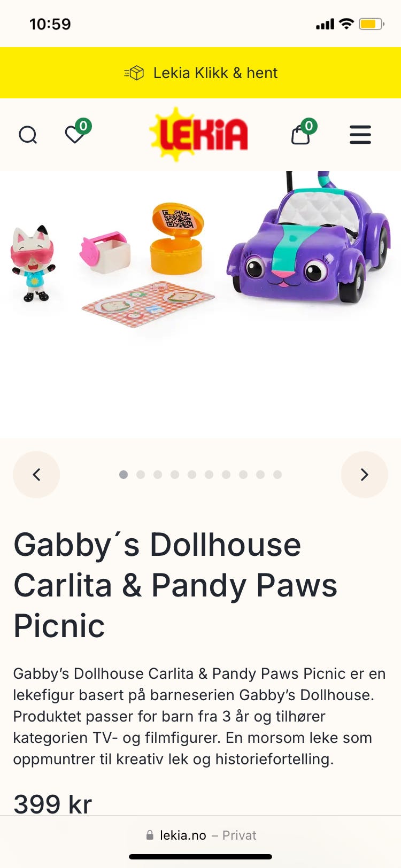Click the Lekia logo
Viewport: 401px width, 868px height.
click(x=199, y=134)
